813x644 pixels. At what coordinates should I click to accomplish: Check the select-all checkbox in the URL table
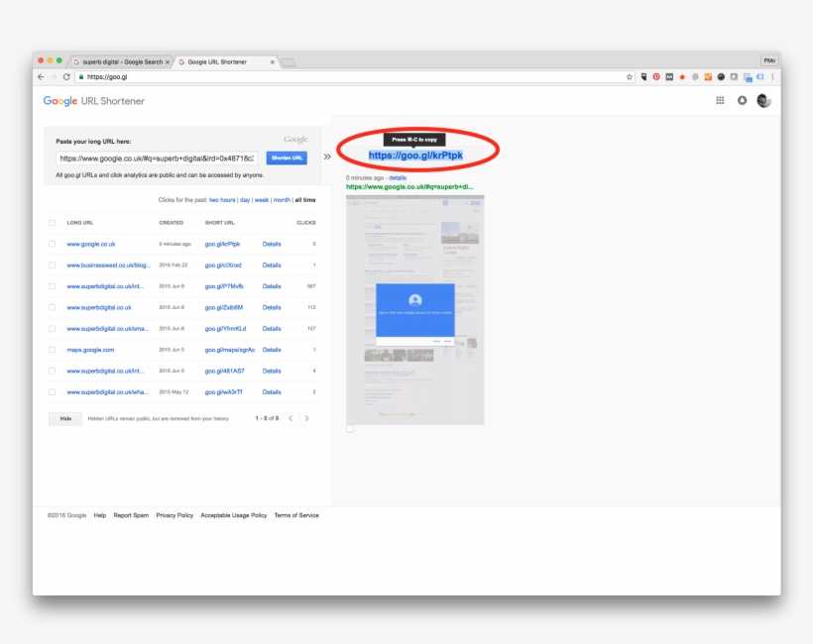pos(51,223)
